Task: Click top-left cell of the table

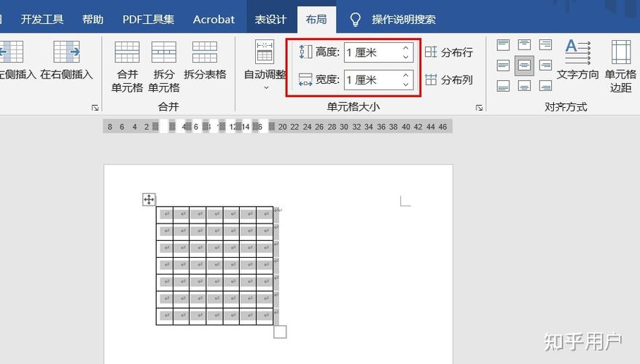Action: point(165,215)
